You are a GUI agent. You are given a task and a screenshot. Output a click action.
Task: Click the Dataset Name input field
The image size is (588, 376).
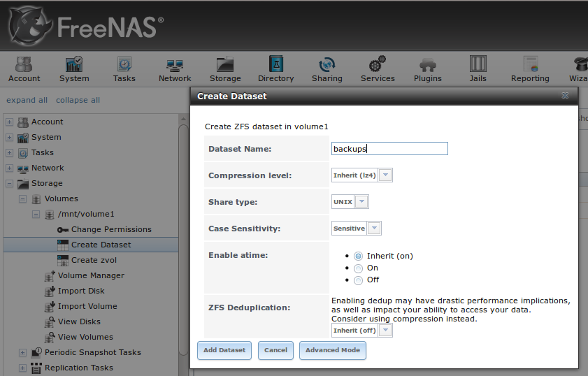(389, 149)
